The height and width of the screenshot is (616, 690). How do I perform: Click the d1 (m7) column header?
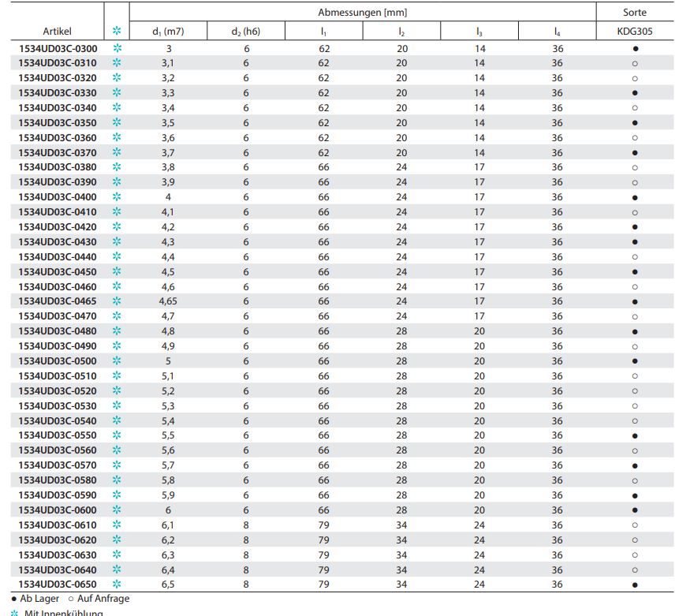167,32
